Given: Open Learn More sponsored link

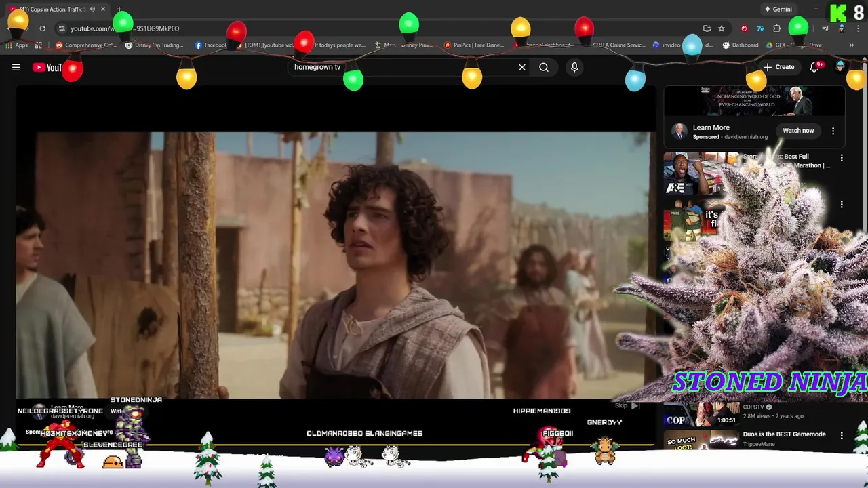Looking at the screenshot, I should click(711, 127).
